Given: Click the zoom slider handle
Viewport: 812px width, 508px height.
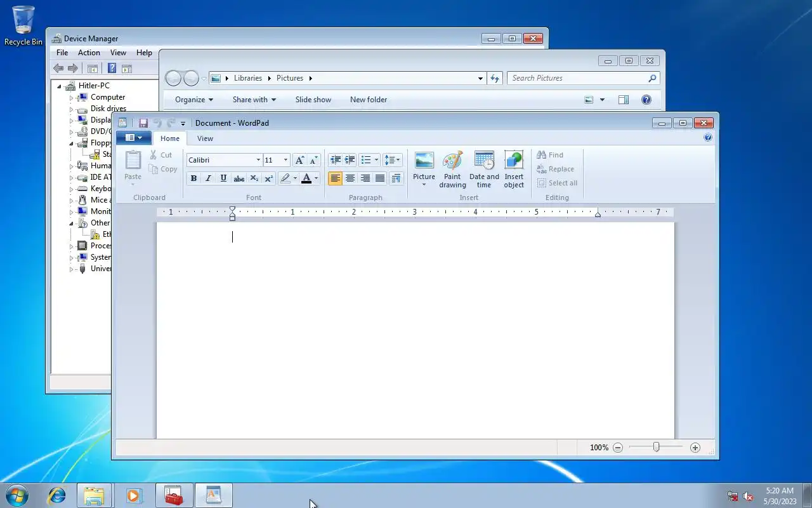Looking at the screenshot, I should click(657, 447).
